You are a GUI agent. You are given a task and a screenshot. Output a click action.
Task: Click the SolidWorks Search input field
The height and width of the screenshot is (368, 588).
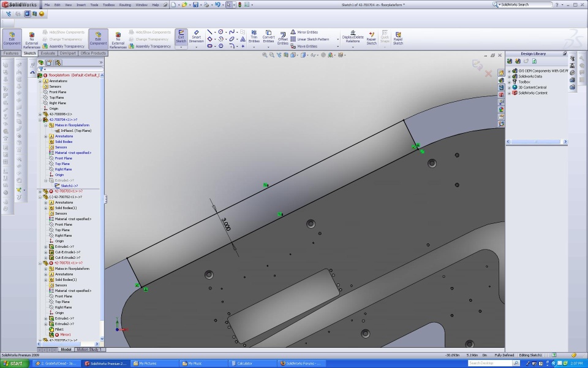click(x=526, y=4)
